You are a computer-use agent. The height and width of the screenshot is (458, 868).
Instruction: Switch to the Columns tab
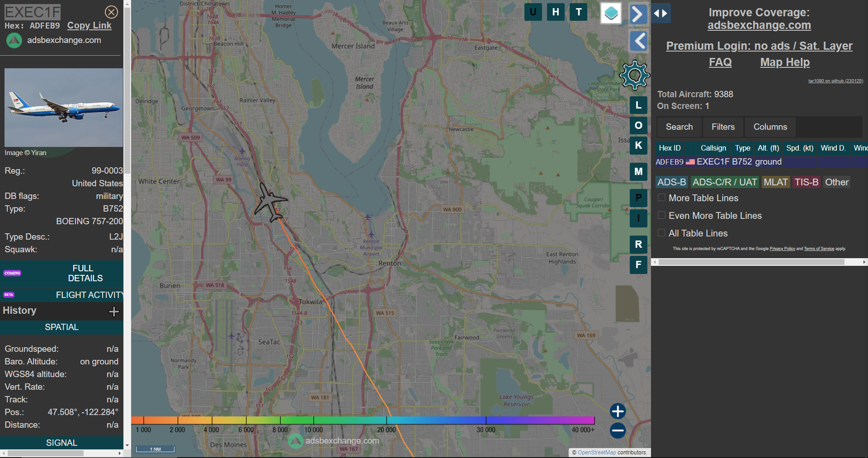point(770,127)
